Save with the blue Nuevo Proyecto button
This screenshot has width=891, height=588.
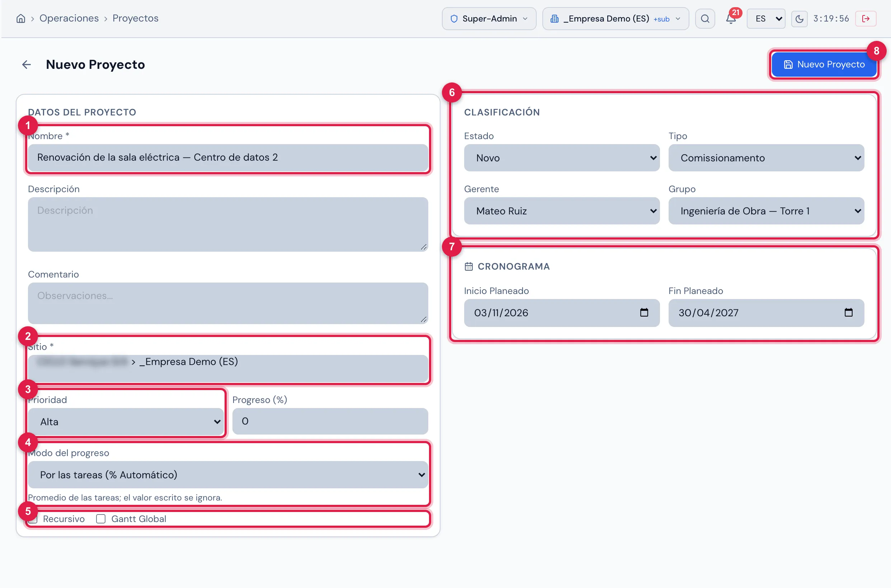[824, 65]
